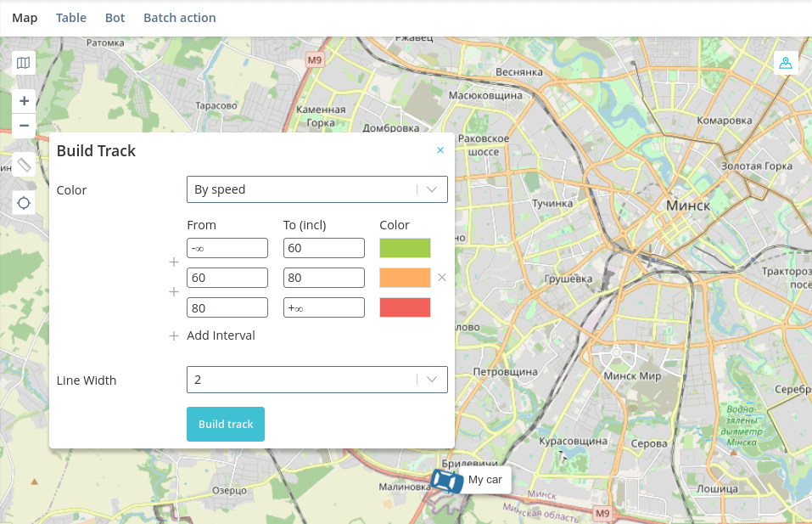Viewport: 812px width, 524px height.
Task: Edit the second row From field 60
Action: 227,278
